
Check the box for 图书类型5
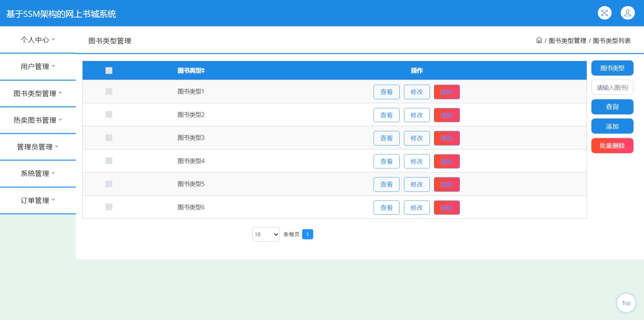click(109, 184)
